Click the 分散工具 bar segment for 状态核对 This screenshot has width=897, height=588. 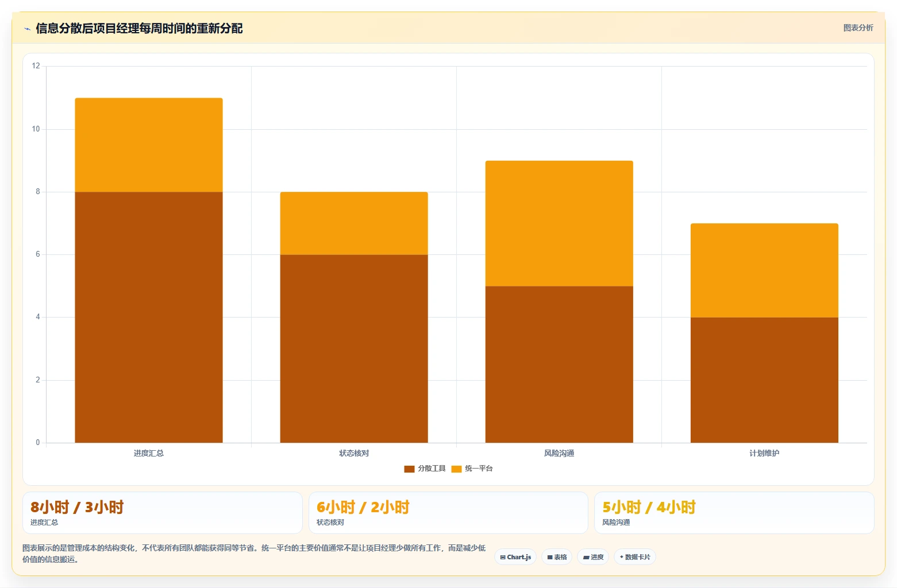coord(354,349)
